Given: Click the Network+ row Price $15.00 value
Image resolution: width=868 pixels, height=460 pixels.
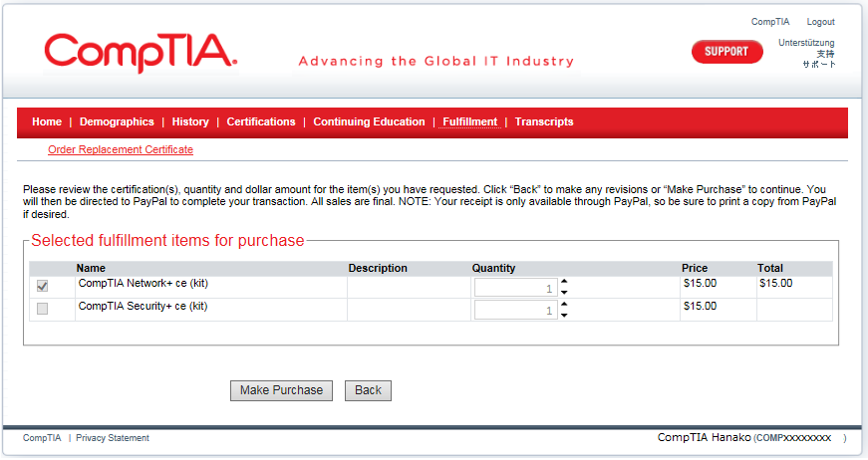Looking at the screenshot, I should coord(701,283).
